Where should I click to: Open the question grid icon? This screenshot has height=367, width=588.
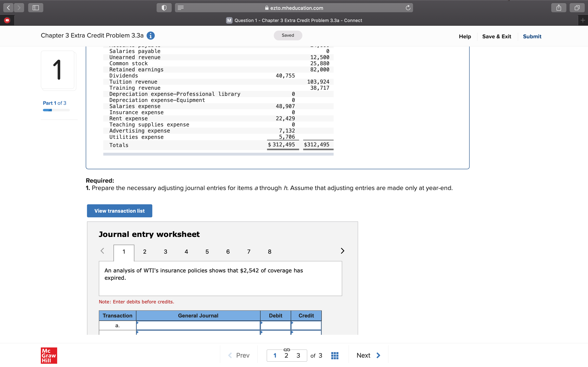click(335, 356)
